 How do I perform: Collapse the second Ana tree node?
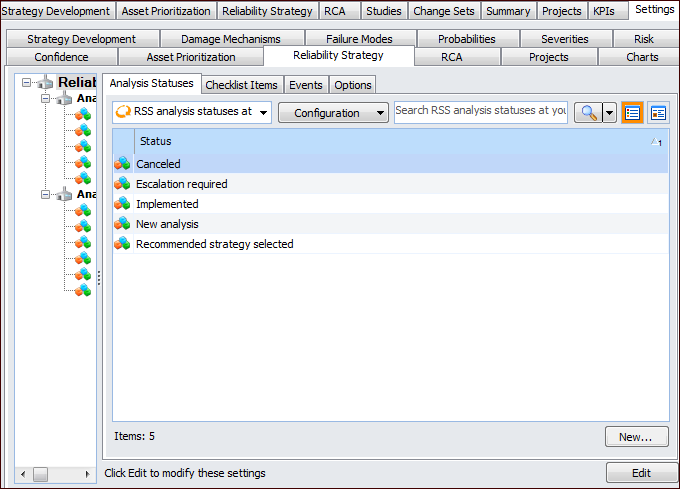click(x=46, y=195)
